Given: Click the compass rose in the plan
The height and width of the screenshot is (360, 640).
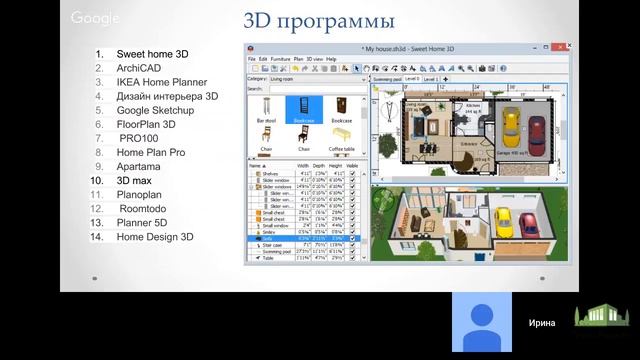Looking at the screenshot, I should [x=389, y=111].
